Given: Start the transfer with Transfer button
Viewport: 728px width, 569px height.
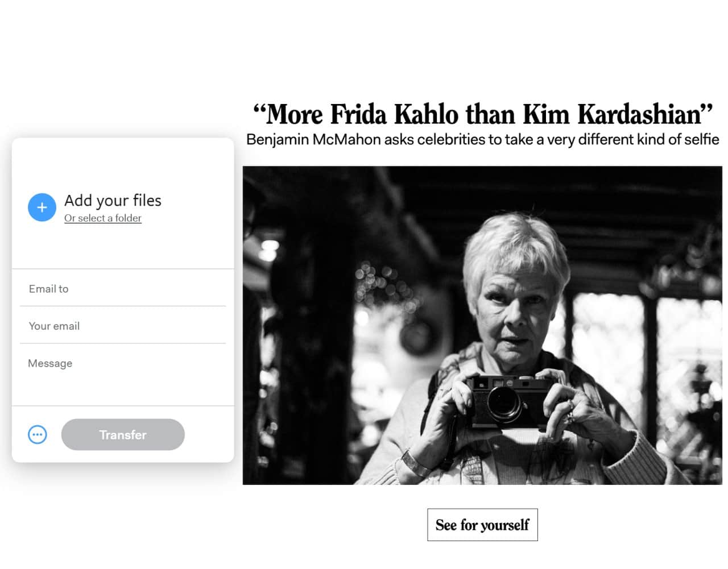Looking at the screenshot, I should pos(123,435).
